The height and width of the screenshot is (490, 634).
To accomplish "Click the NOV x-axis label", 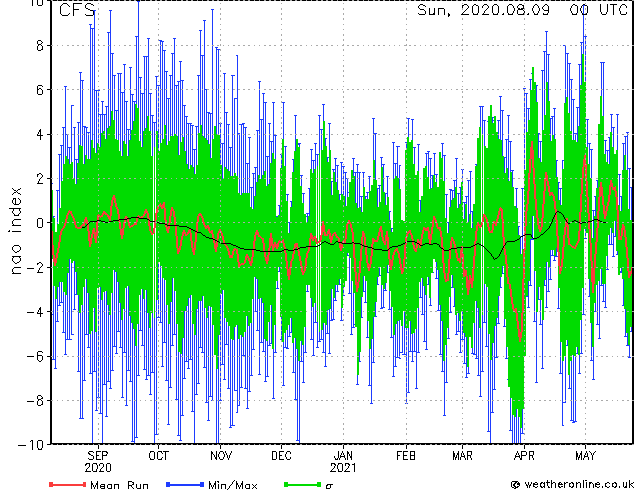I will (x=221, y=456).
